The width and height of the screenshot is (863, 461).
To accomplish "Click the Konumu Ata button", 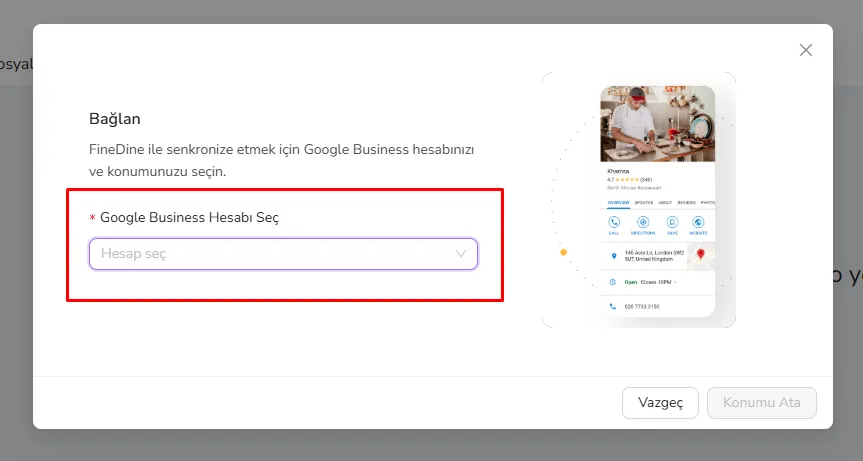I will coord(762,403).
